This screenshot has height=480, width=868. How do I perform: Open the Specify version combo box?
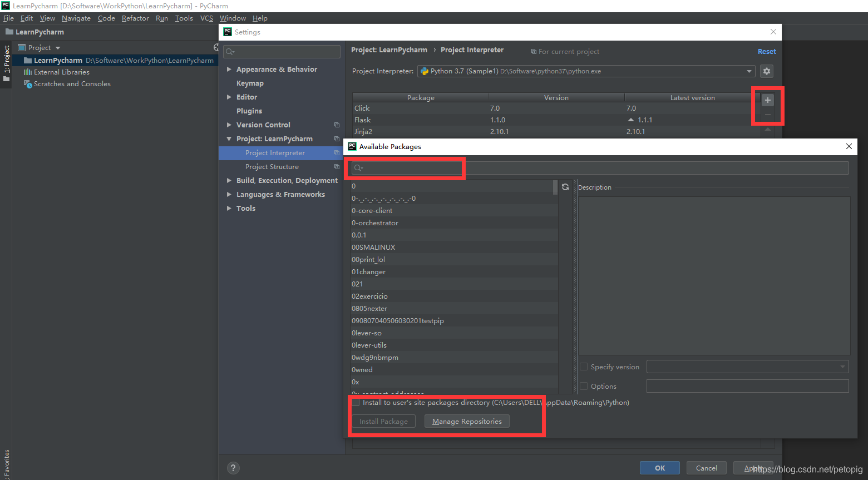[748, 367]
